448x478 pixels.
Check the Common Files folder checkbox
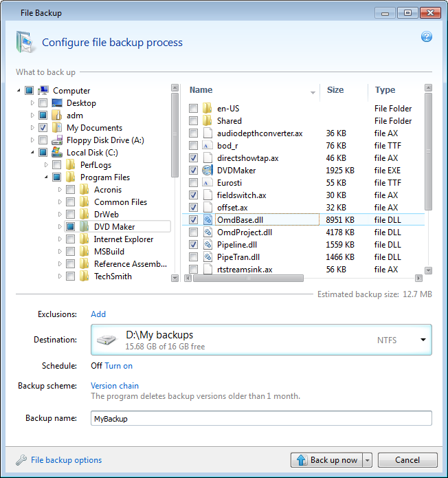[70, 202]
